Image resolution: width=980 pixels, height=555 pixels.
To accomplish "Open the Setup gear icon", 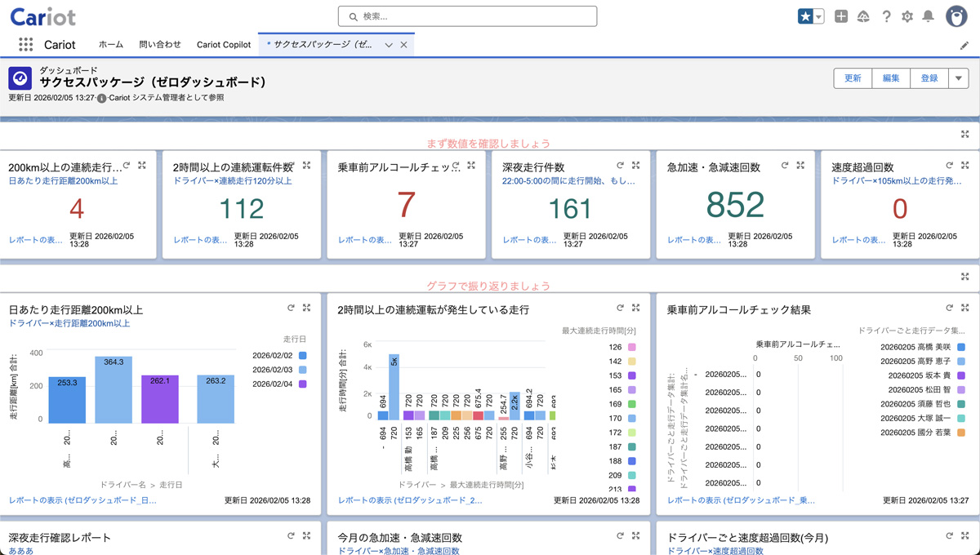I will pyautogui.click(x=906, y=16).
